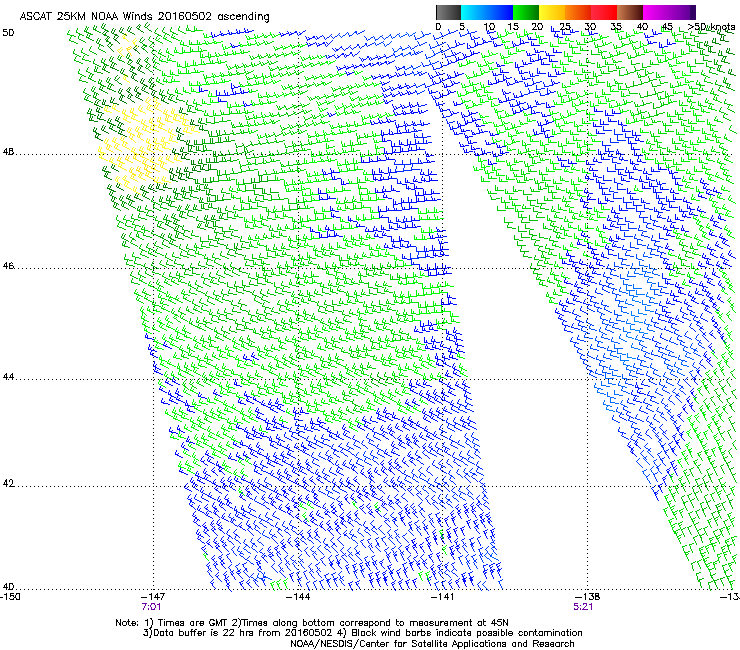Click the brown 35-40 knots legend swatch
740x650 pixels.
630,12
